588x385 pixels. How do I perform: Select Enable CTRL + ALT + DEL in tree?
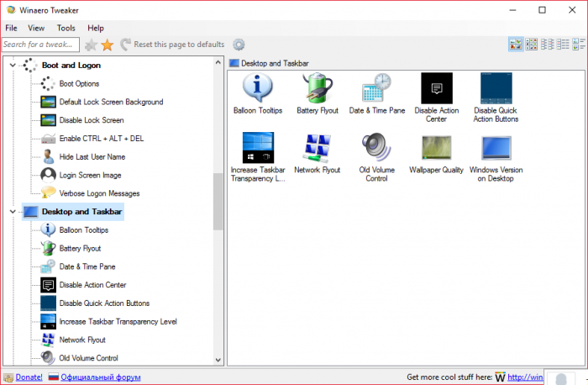pos(102,139)
